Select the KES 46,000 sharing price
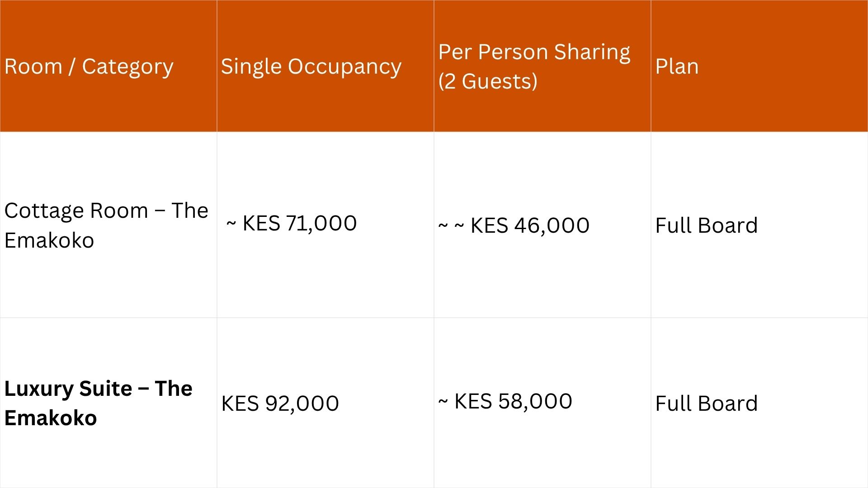868x488 pixels. point(529,225)
